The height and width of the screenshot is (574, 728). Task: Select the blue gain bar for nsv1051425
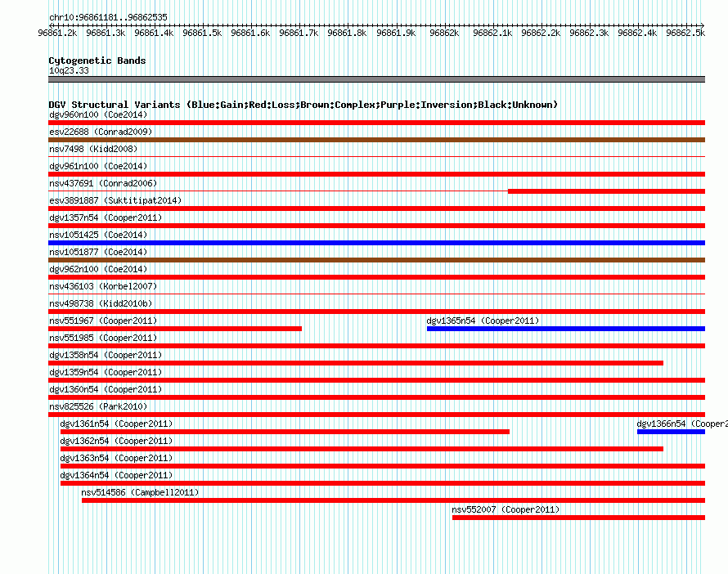(x=376, y=243)
